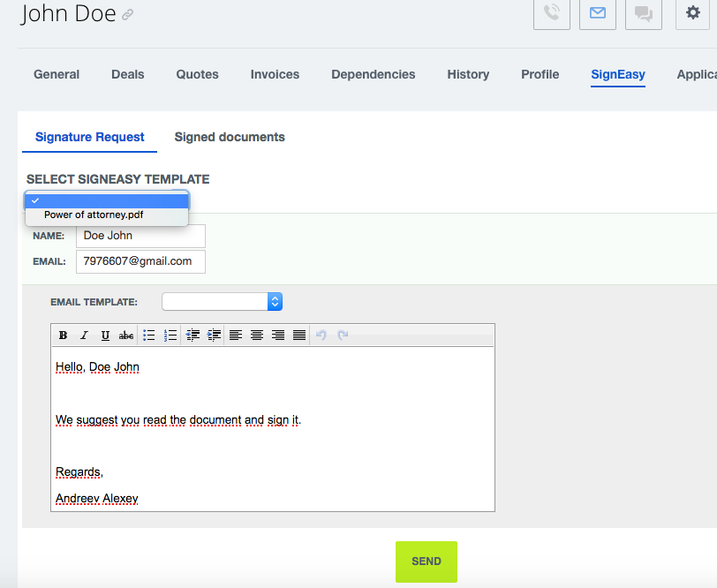Viewport: 717px width, 588px height.
Task: Open the settings gear button
Action: tap(693, 13)
